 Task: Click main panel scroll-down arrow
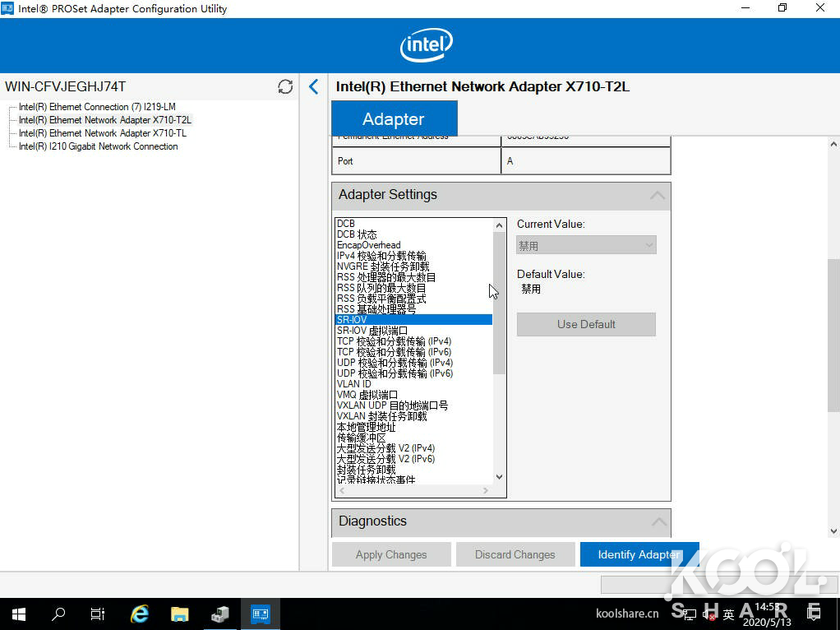(833, 530)
